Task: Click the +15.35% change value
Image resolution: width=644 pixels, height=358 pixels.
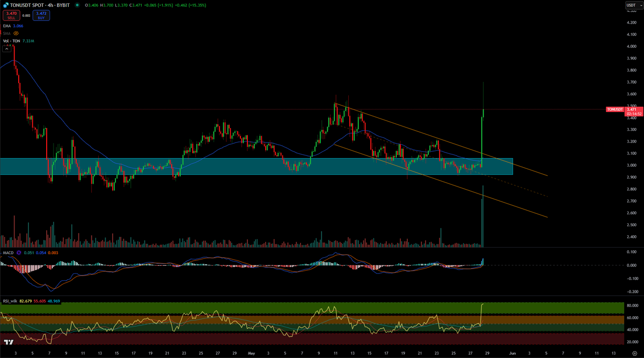Action: click(199, 5)
